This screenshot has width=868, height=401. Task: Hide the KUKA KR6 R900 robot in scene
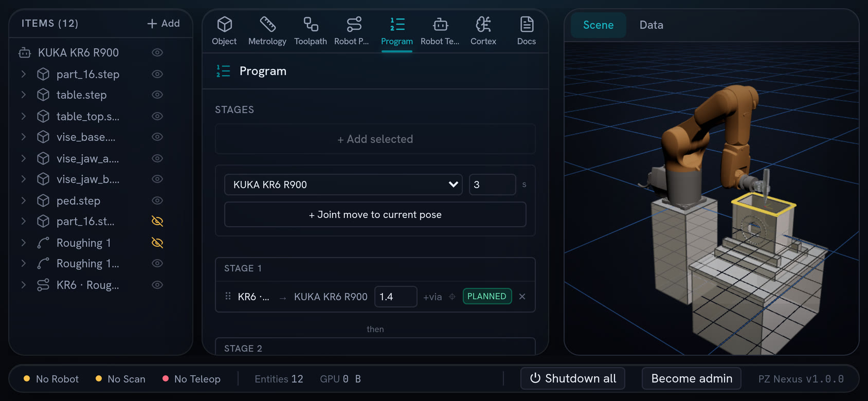(x=157, y=52)
